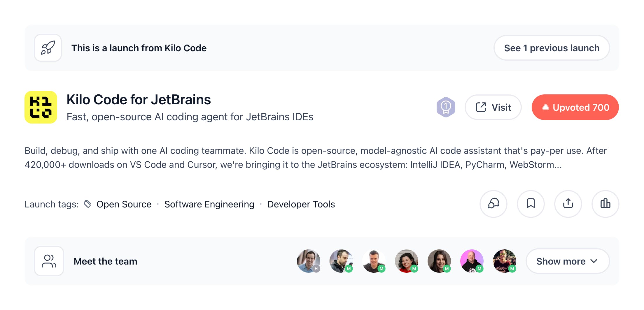Click the rocket launch icon
The image size is (644, 310).
(x=48, y=48)
